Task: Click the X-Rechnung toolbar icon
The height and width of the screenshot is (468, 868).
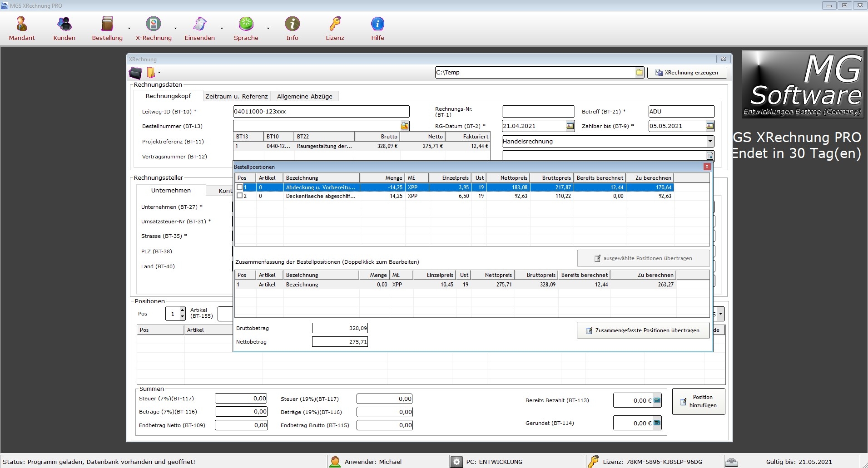Action: 154,24
